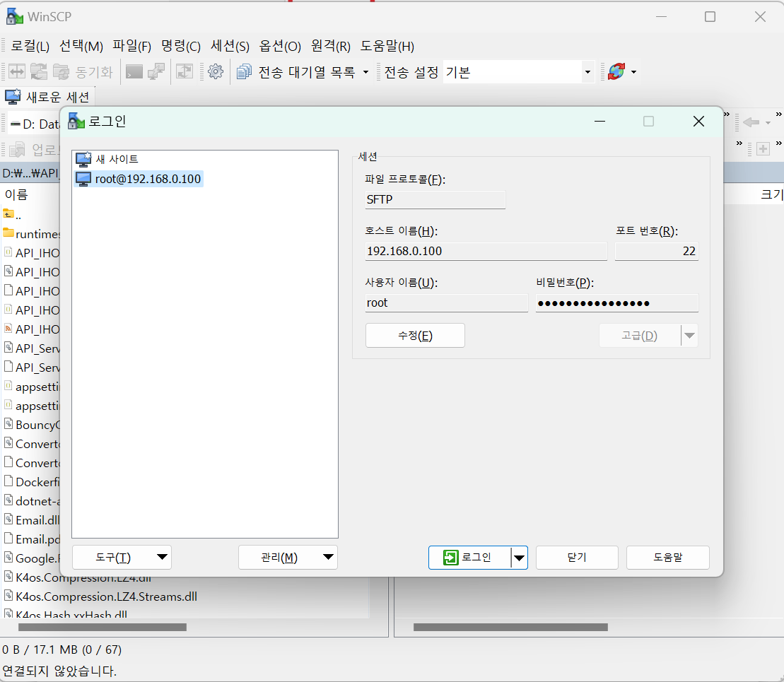This screenshot has width=784, height=682.
Task: Click the WinSCP icon in the login dialog title
Action: coord(76,121)
